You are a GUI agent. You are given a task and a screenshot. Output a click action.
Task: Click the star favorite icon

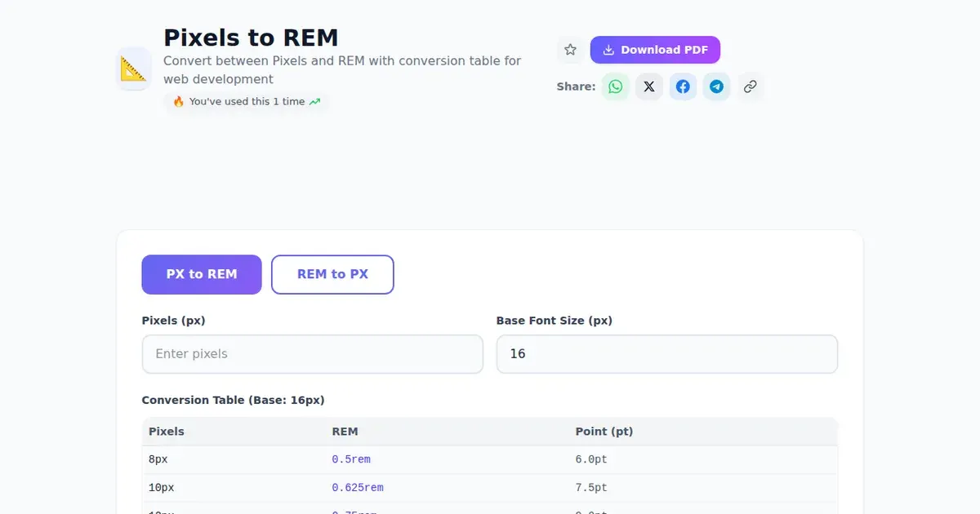(570, 50)
